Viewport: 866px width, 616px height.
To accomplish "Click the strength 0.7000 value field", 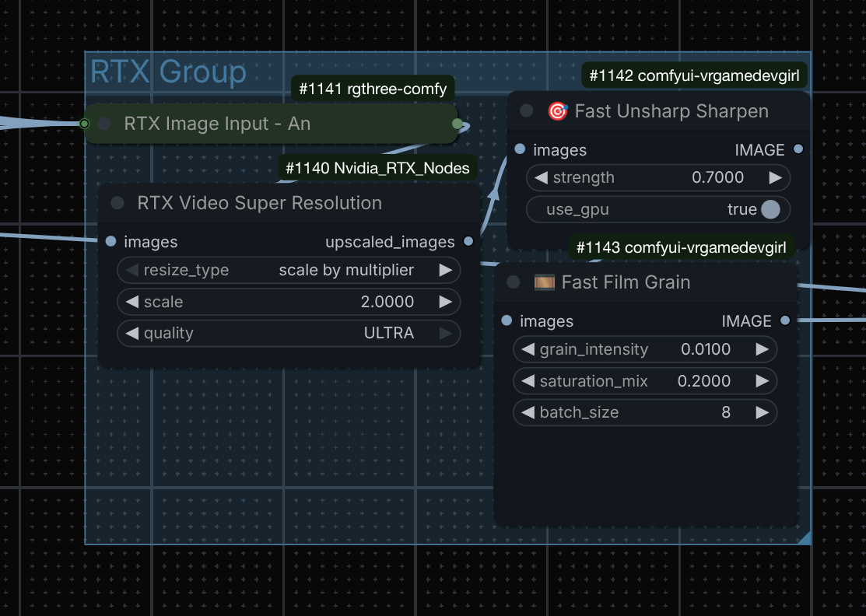I will tap(658, 177).
